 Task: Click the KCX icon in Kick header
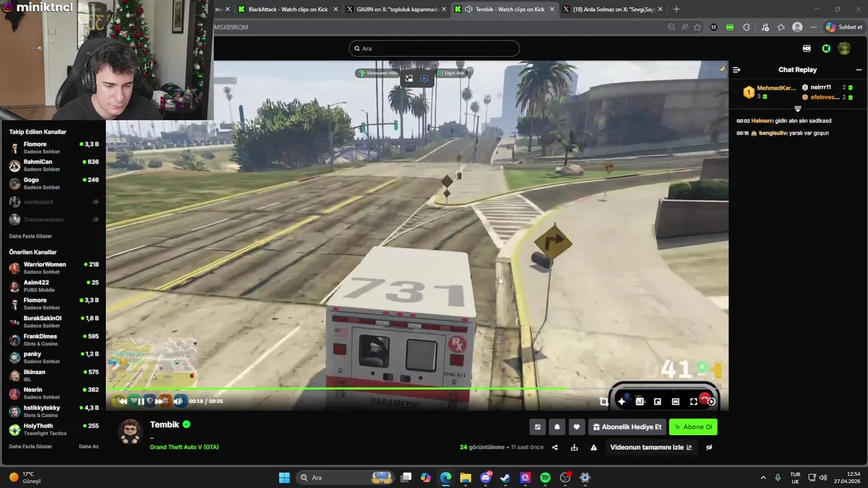click(x=807, y=48)
